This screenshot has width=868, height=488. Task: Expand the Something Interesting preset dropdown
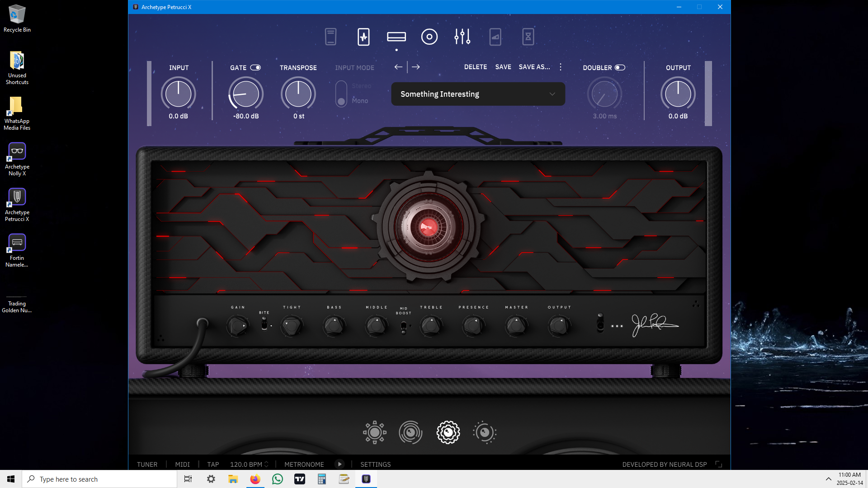tap(478, 94)
